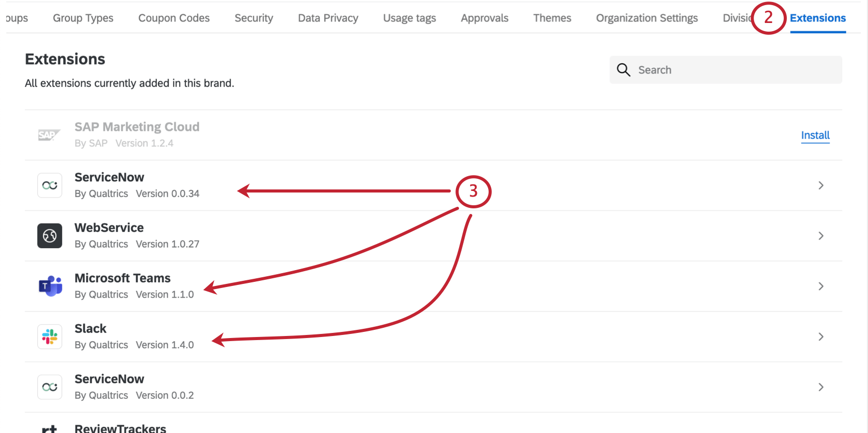Image resolution: width=868 pixels, height=433 pixels.
Task: Expand the Microsoft Teams row chevron
Action: [x=821, y=286]
